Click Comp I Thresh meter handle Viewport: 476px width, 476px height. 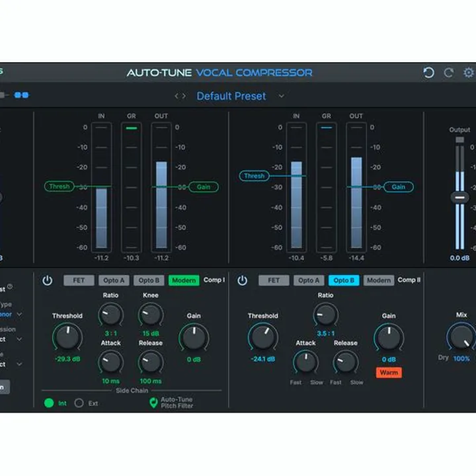coord(59,186)
